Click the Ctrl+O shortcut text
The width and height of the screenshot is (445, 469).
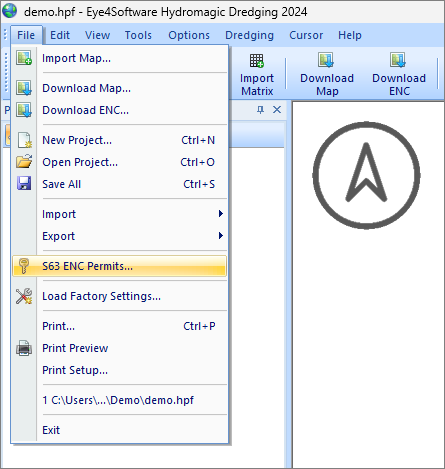pos(198,162)
